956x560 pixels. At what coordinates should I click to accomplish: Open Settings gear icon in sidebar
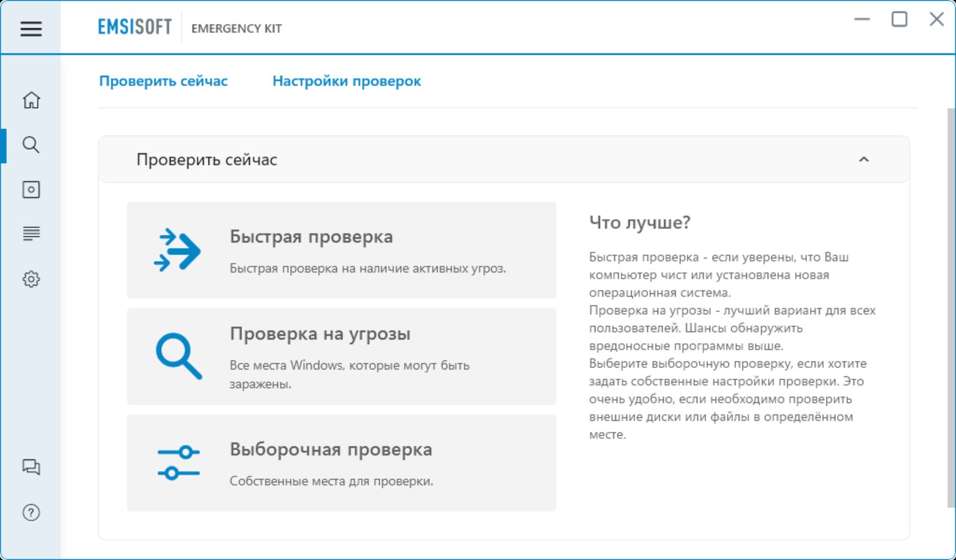(31, 279)
